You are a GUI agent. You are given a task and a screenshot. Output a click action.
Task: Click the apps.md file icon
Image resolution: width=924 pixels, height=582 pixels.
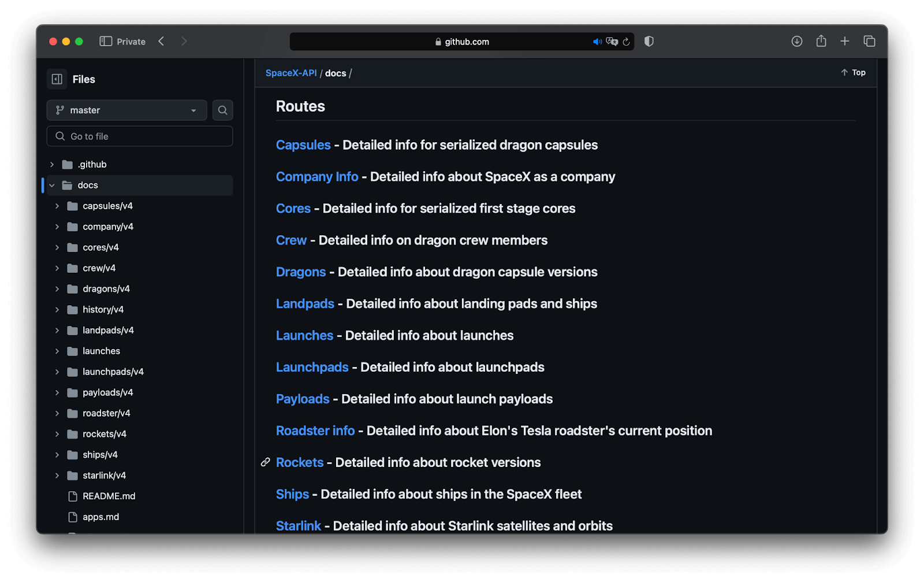[73, 517]
